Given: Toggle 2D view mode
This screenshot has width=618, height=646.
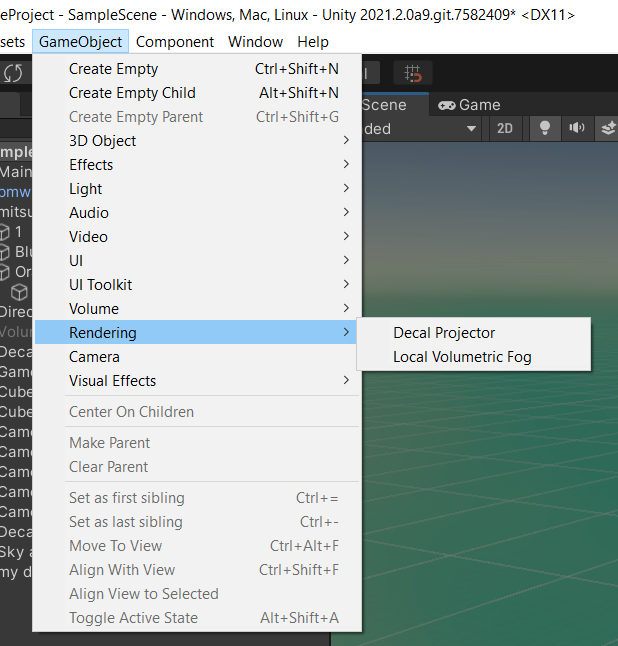Looking at the screenshot, I should pyautogui.click(x=505, y=129).
